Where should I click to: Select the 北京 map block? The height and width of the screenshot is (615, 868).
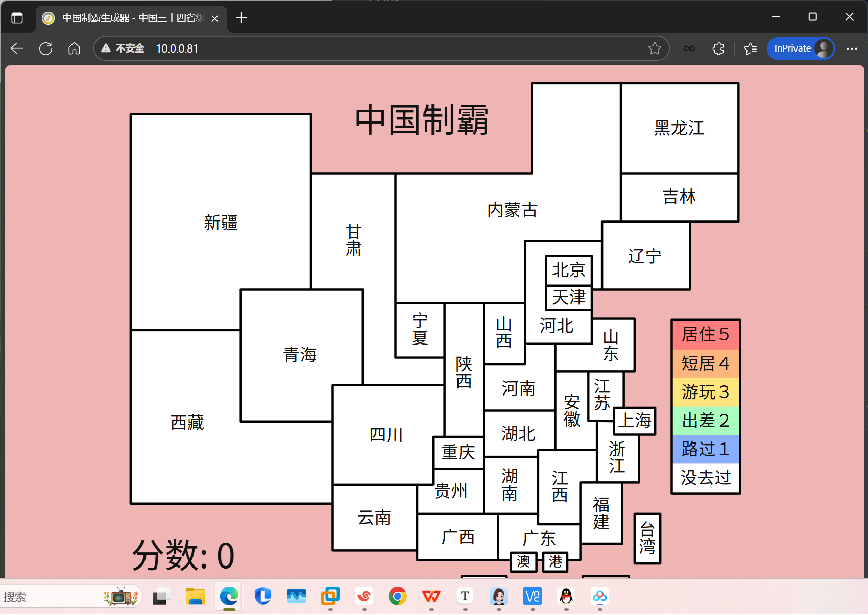click(569, 270)
